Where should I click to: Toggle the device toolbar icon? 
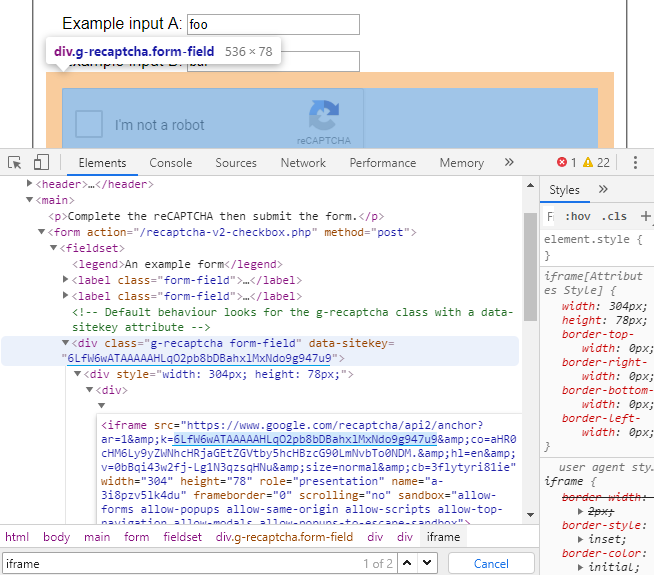pyautogui.click(x=41, y=163)
